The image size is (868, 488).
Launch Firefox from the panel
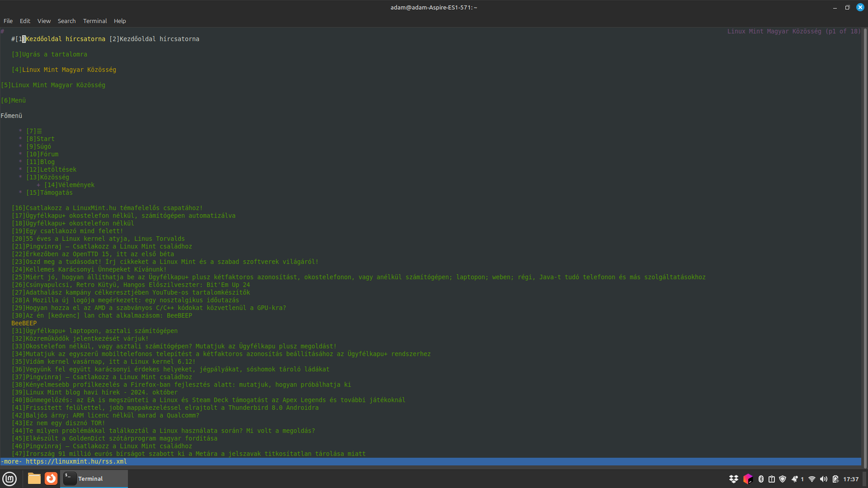pyautogui.click(x=51, y=479)
